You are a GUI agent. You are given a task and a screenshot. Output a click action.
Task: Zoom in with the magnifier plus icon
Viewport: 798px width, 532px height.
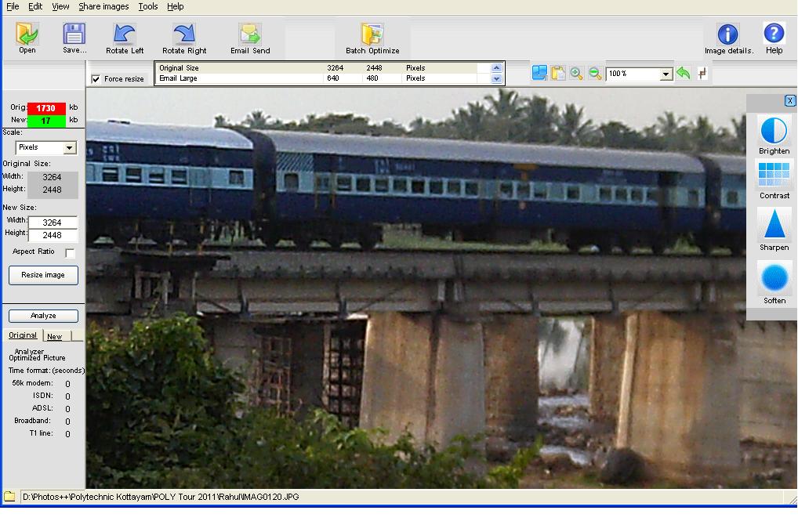pos(576,73)
